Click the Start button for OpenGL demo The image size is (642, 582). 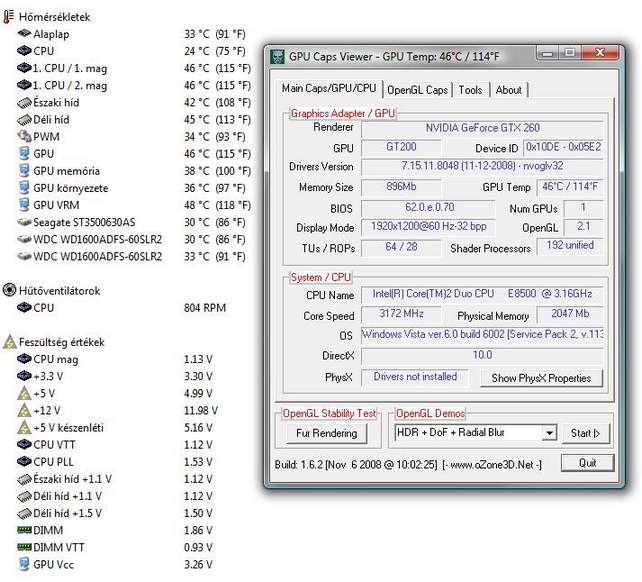coord(585,433)
